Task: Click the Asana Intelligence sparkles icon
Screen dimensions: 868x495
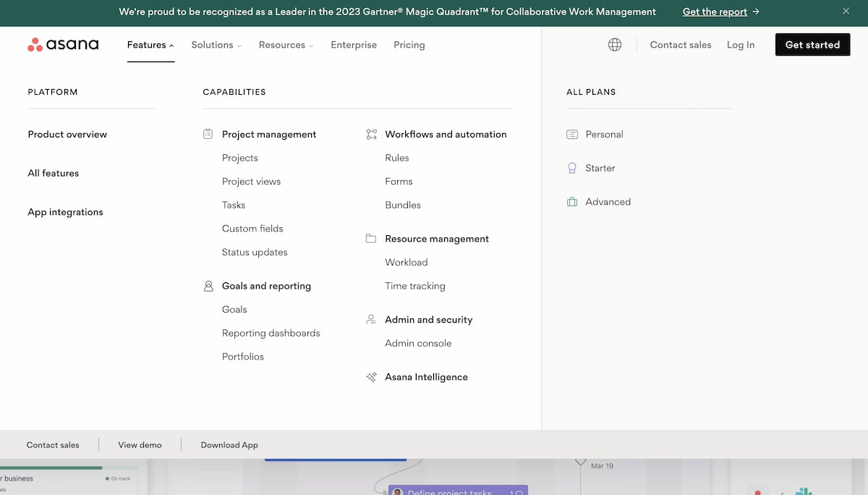Action: [x=371, y=376]
